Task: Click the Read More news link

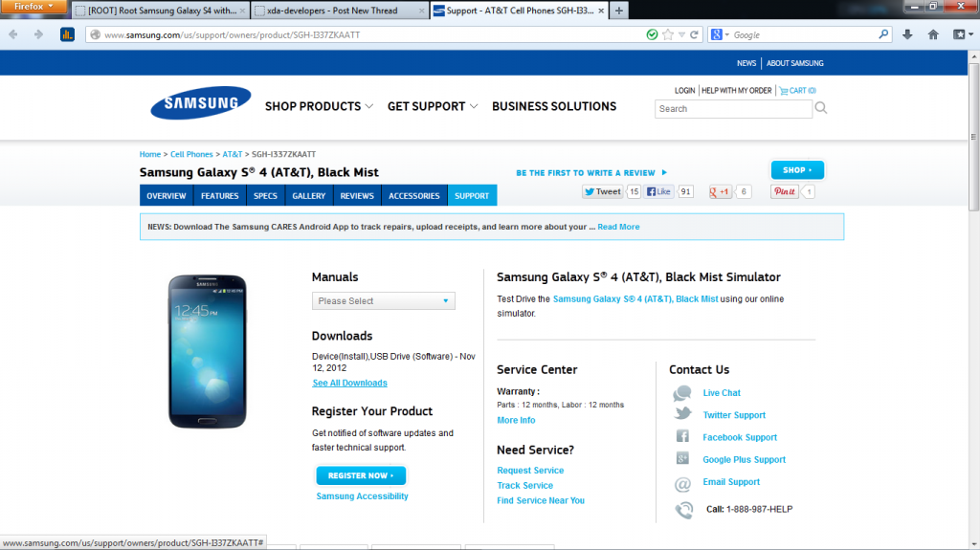Action: tap(618, 227)
